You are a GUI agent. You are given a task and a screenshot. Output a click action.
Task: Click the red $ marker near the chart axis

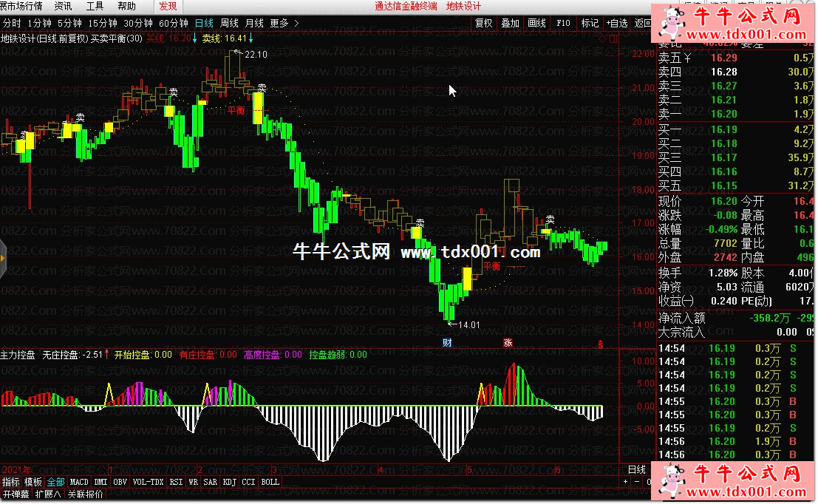coord(601,344)
